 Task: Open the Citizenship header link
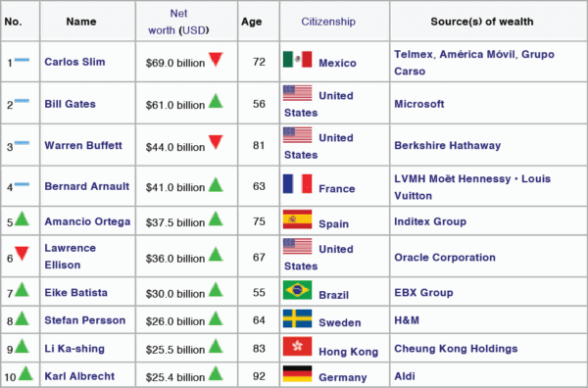[x=328, y=22]
